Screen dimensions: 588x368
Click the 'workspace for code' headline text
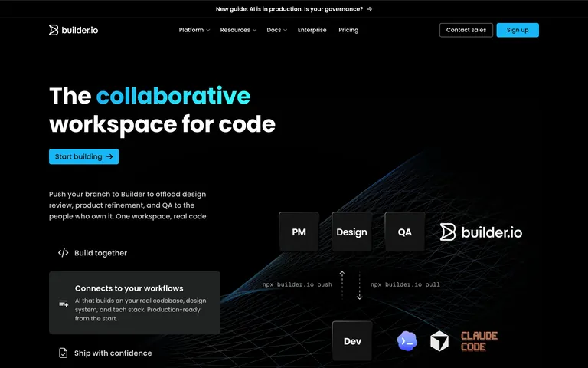click(x=162, y=124)
